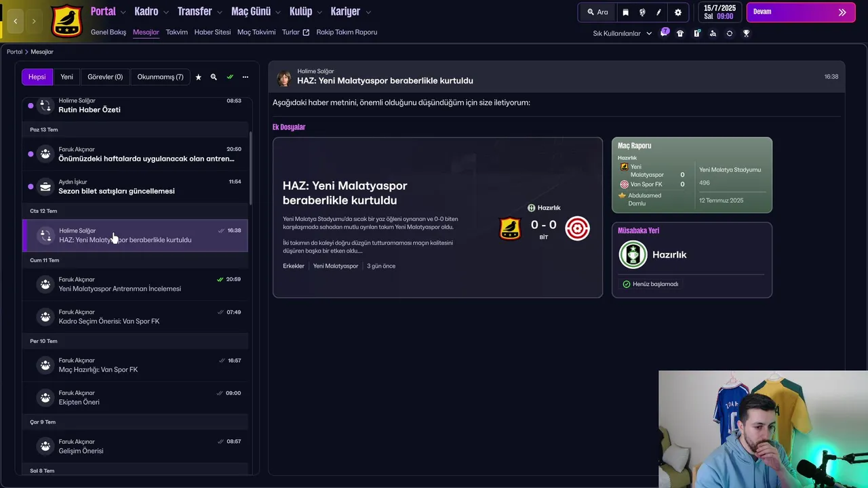
Task: Switch to the Okunmamış (7) tab
Action: point(160,77)
